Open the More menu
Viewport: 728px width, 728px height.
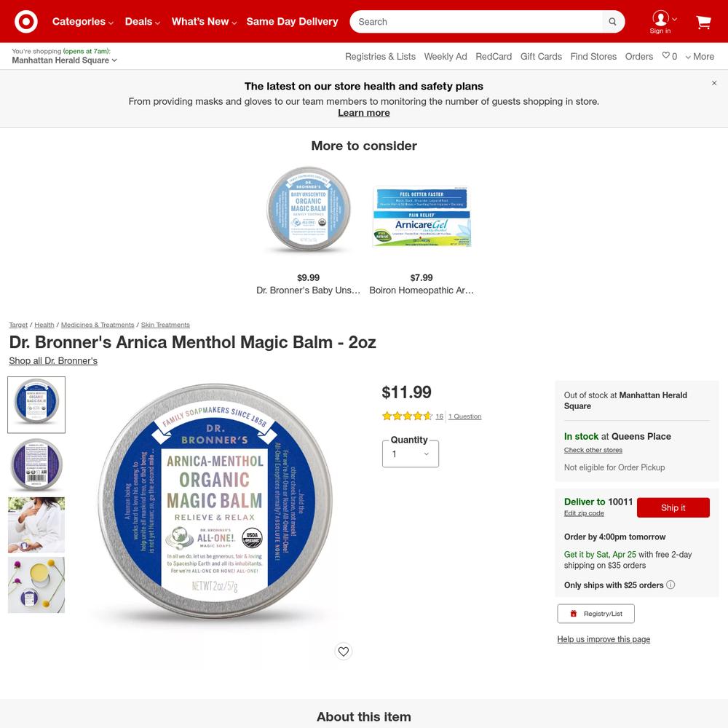point(700,57)
